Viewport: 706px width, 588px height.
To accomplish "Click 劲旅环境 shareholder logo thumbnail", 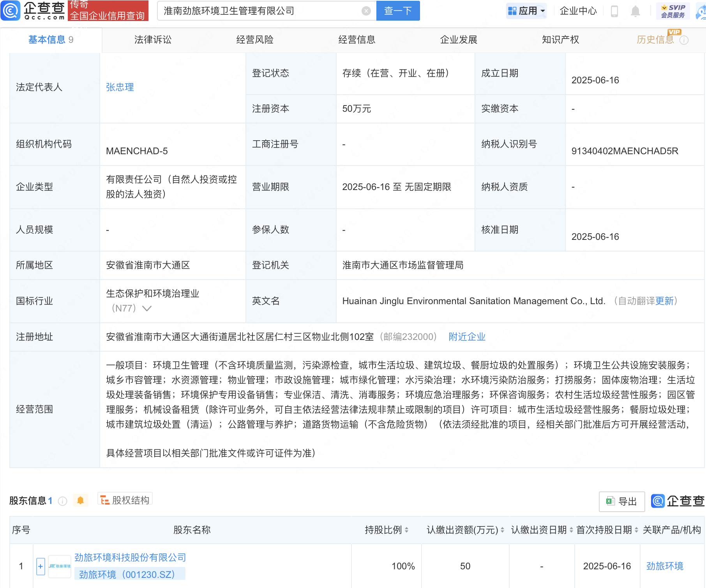I will (60, 566).
